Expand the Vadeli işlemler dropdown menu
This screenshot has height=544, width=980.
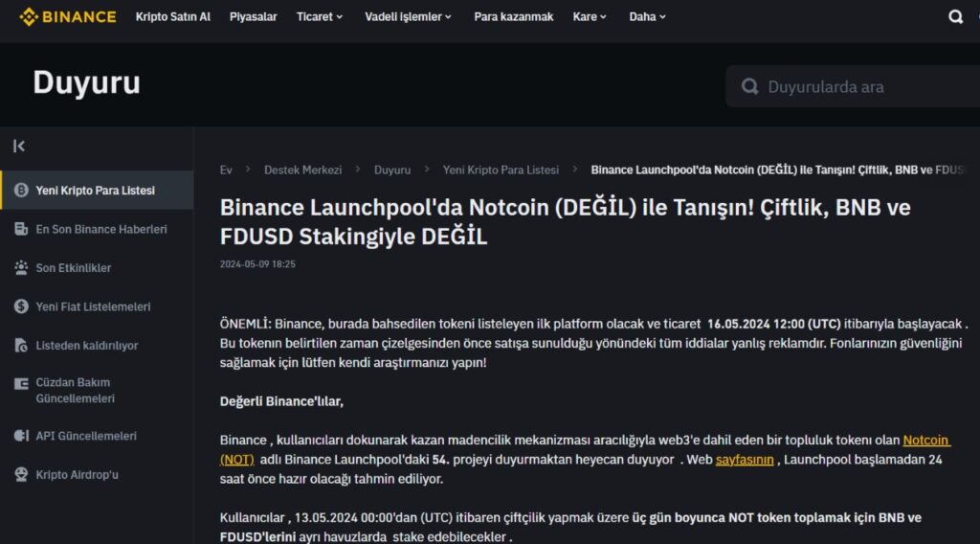click(x=408, y=17)
